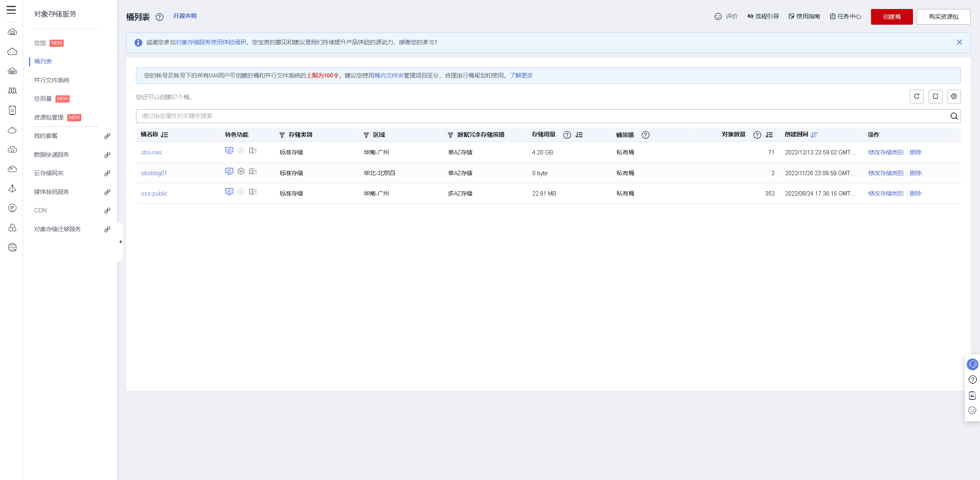
Task: Click help icon next to 桶列表 title
Action: coord(160,17)
